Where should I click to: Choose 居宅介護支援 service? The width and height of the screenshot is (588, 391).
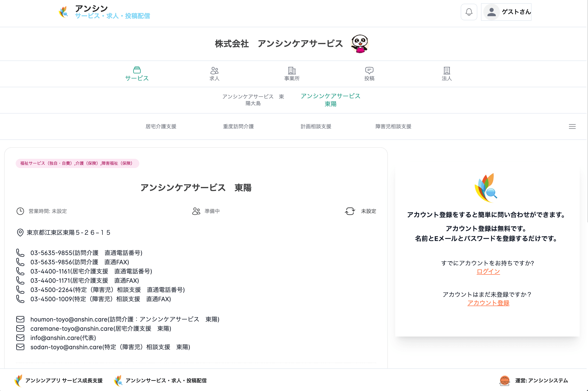click(x=161, y=126)
